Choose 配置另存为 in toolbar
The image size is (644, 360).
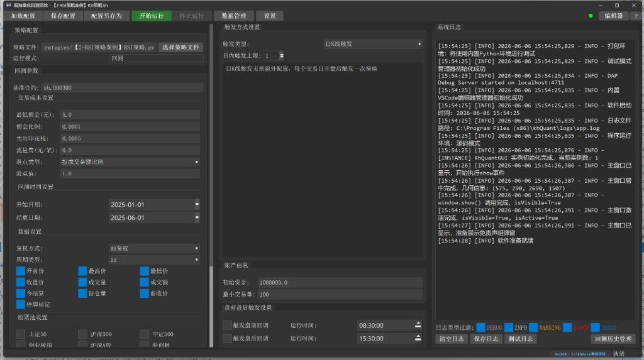coord(106,16)
